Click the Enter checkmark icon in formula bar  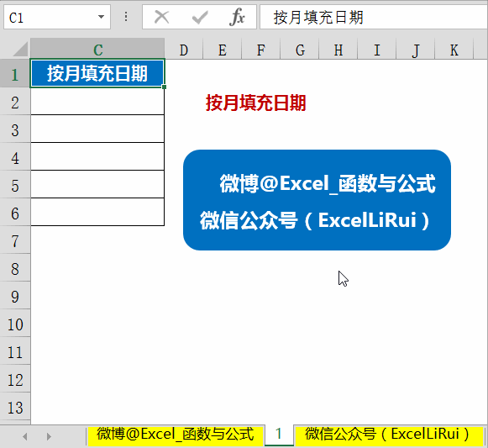pyautogui.click(x=200, y=17)
